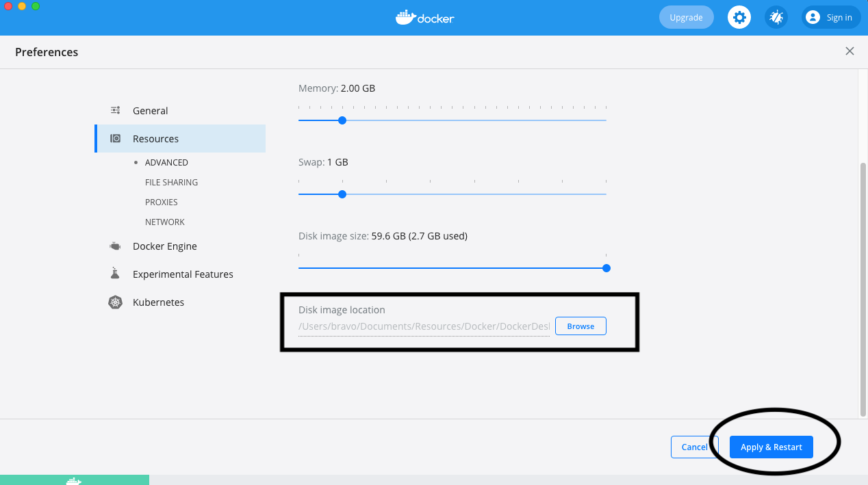This screenshot has width=868, height=485.
Task: Open the Settings gear icon
Action: pyautogui.click(x=739, y=18)
